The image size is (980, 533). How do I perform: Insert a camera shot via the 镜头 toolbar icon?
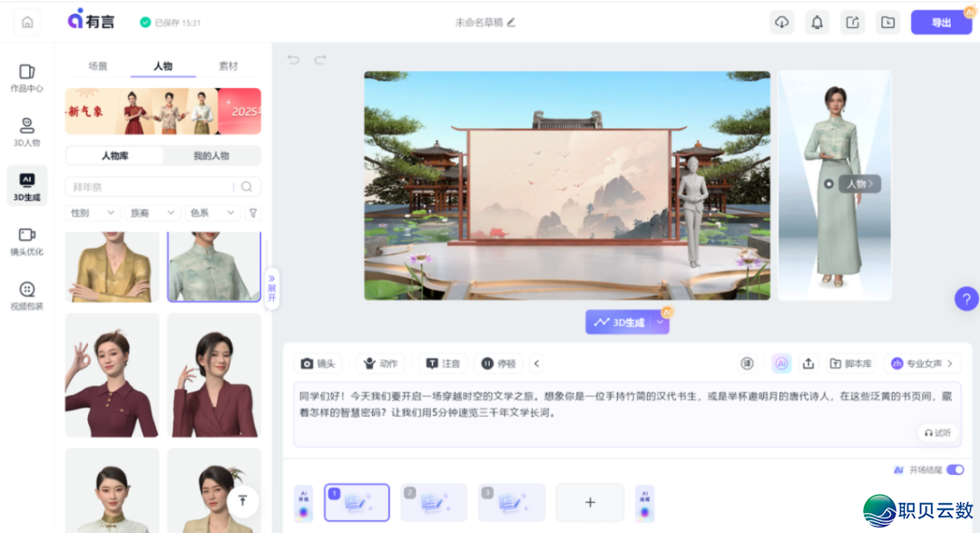318,362
